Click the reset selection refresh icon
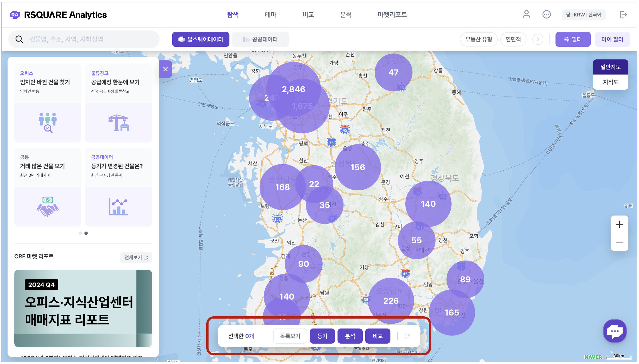 pos(407,336)
